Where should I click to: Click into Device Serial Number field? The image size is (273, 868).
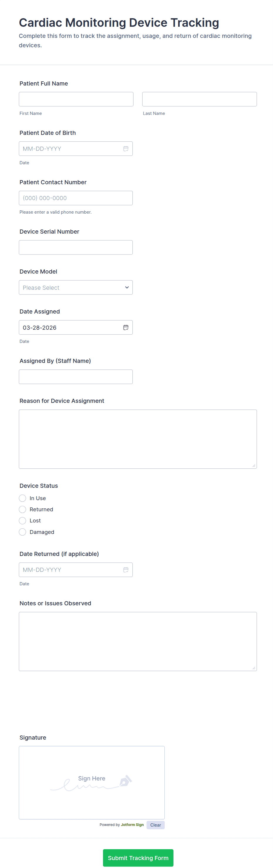(76, 247)
